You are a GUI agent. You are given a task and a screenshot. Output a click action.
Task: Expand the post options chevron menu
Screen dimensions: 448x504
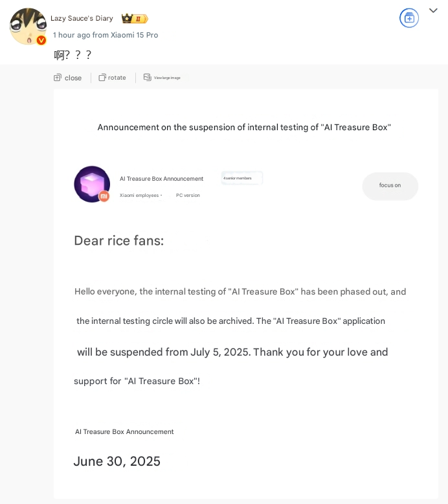[433, 11]
